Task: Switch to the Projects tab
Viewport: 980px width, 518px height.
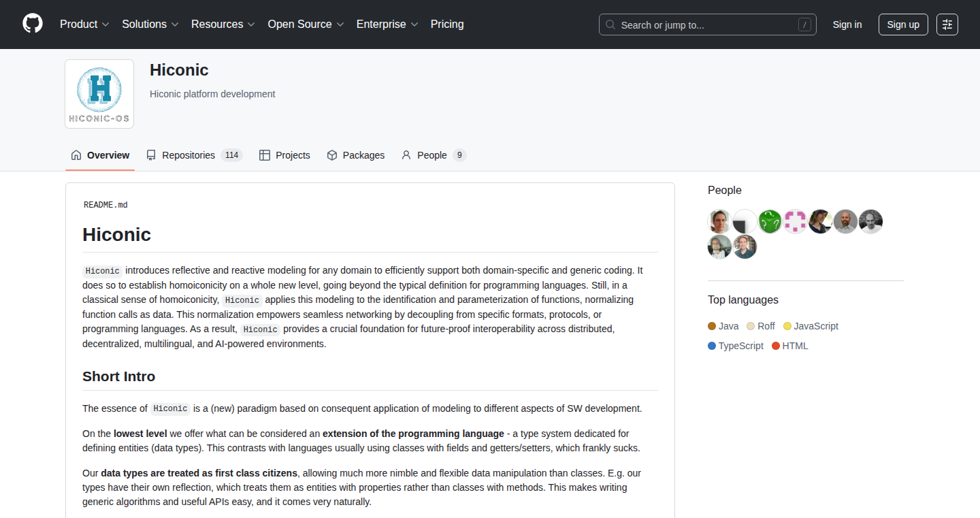Action: pos(284,155)
